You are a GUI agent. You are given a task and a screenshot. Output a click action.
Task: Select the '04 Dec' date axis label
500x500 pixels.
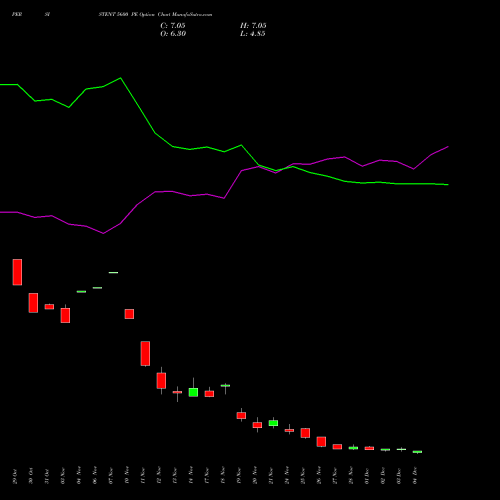(x=415, y=476)
